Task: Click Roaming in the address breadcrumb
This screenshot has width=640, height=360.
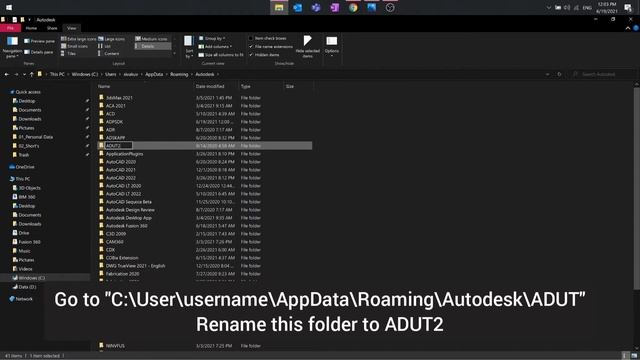Action: coord(179,74)
